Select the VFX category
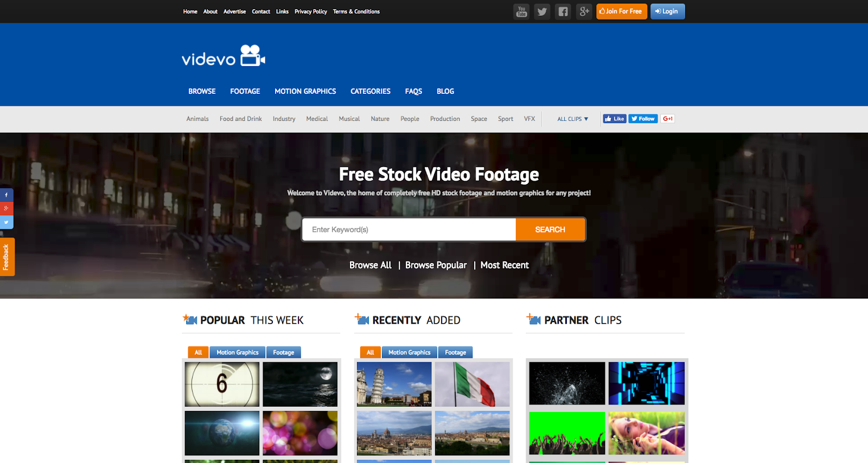 (x=529, y=119)
